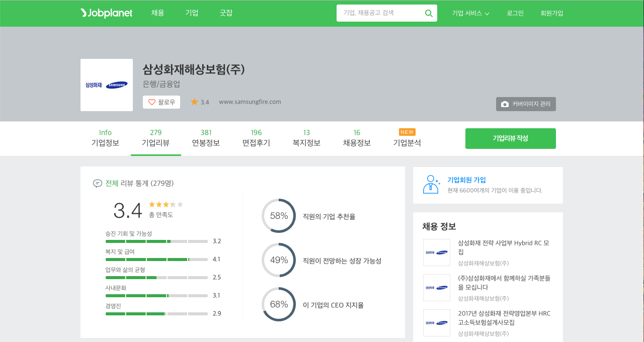
Task: Click the 전체 filter text in 리뷰 통계
Action: (x=112, y=183)
